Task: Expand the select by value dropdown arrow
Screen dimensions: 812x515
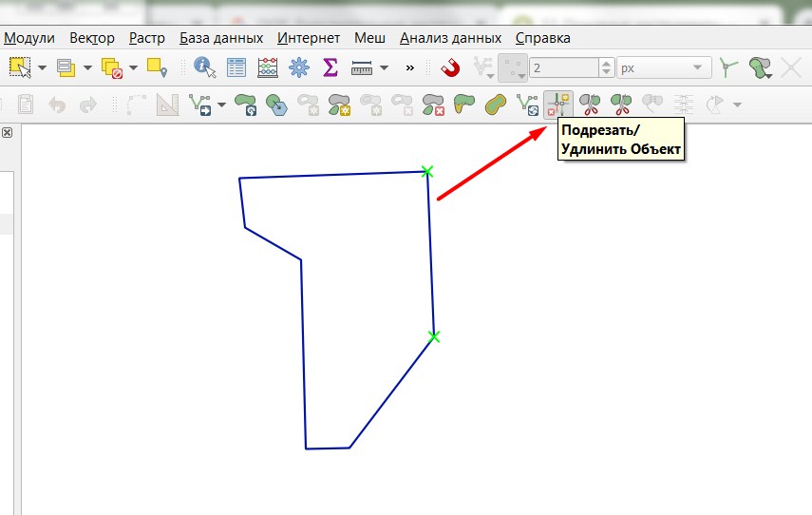Action: coord(87,67)
